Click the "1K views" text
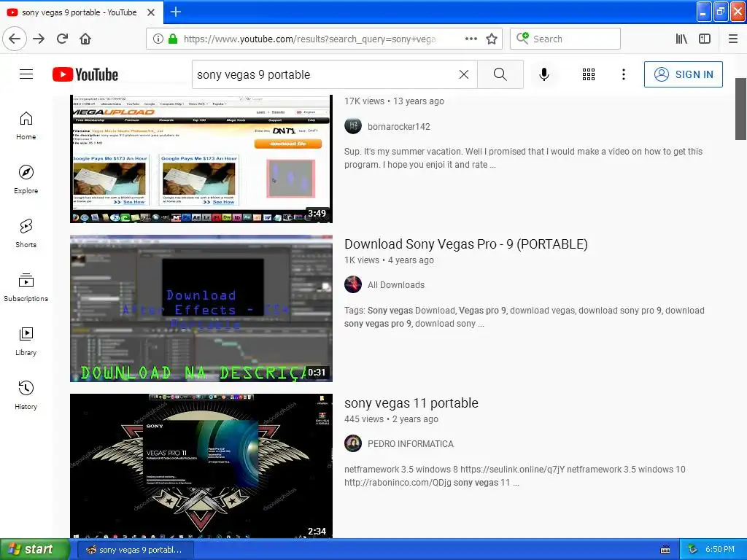The image size is (747, 560). click(362, 260)
